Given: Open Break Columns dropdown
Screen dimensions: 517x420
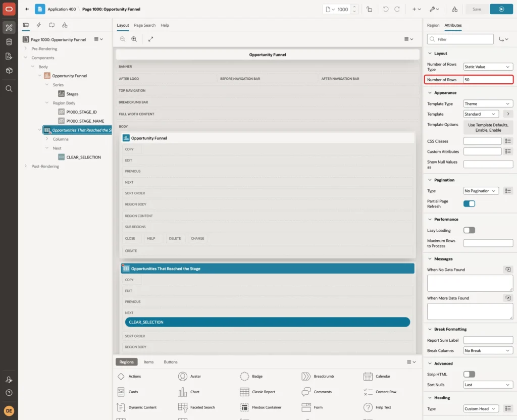Looking at the screenshot, I should (x=488, y=350).
